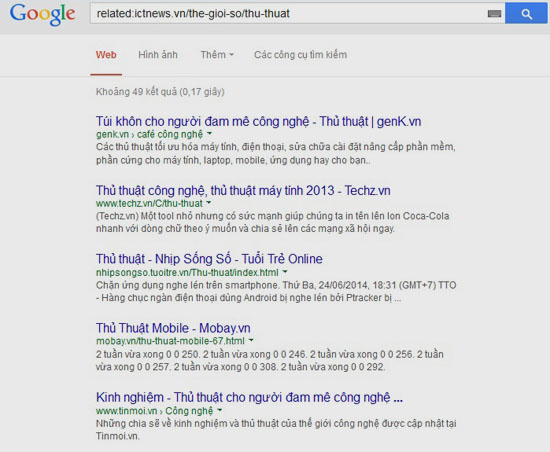Click snippet starting 'Các thủ thuật tối ưu hóa'
The height and width of the screenshot is (452, 550).
point(276,153)
